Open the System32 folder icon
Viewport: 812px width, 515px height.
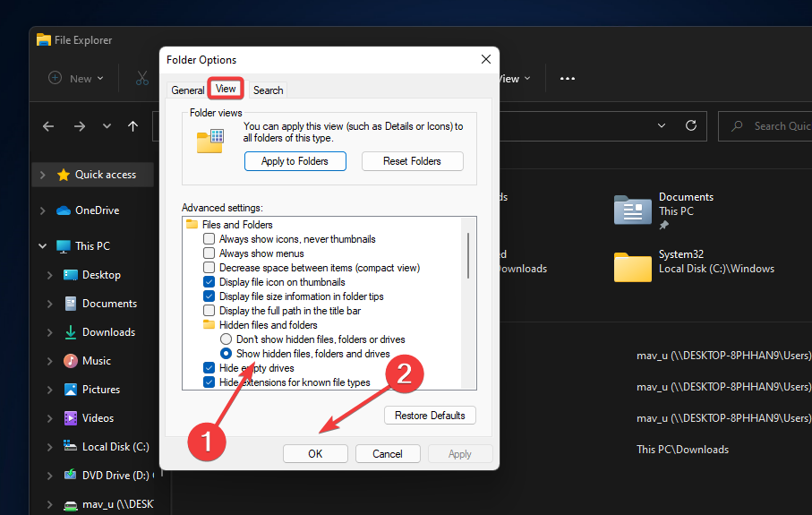point(632,266)
